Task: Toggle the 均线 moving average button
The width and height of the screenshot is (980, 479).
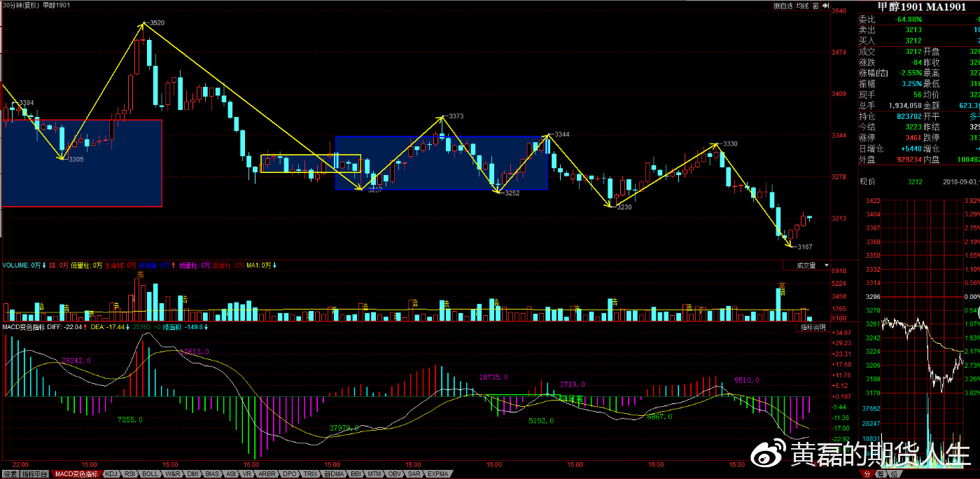Action: click(x=802, y=6)
